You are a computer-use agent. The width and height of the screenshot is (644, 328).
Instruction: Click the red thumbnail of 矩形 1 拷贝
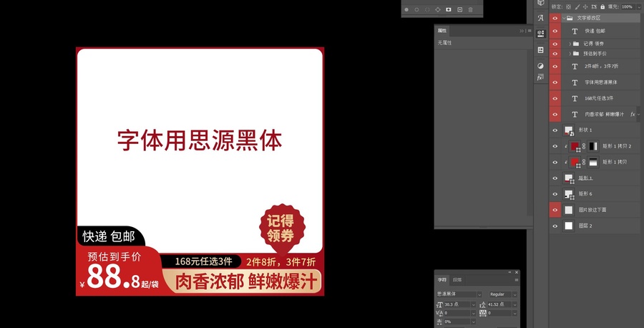(575, 162)
